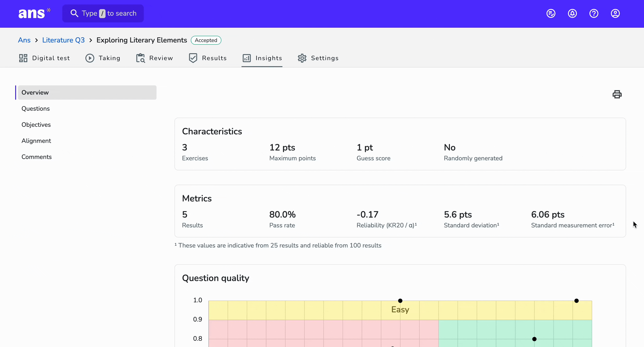Screen dimensions: 644x347
Task: Click the Exploring Literary Elements title
Action: coord(142,40)
